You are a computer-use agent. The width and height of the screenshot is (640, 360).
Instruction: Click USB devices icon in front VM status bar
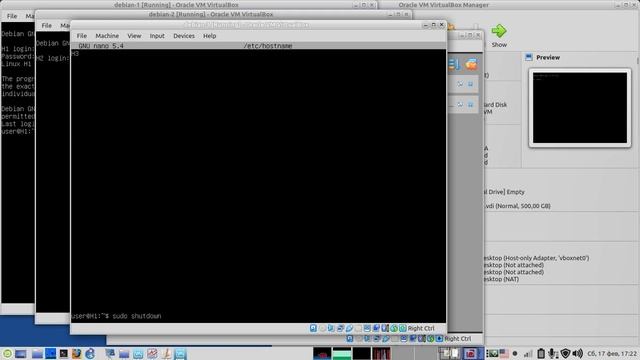click(349, 328)
